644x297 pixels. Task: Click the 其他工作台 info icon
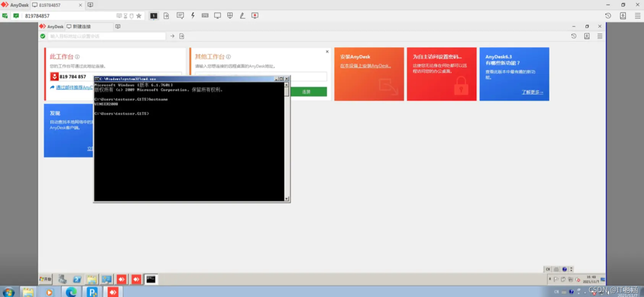click(228, 57)
